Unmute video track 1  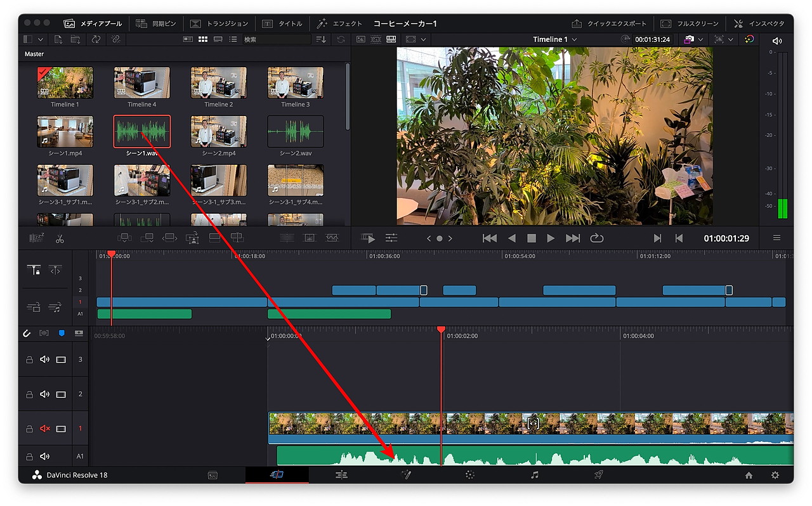coord(45,429)
